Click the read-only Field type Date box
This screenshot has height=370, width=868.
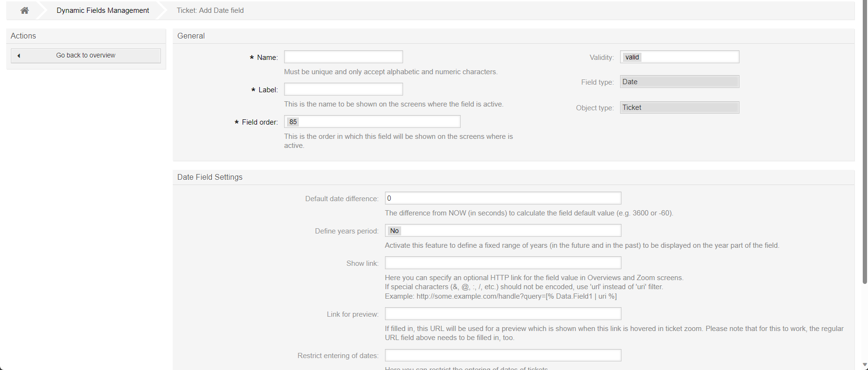679,82
